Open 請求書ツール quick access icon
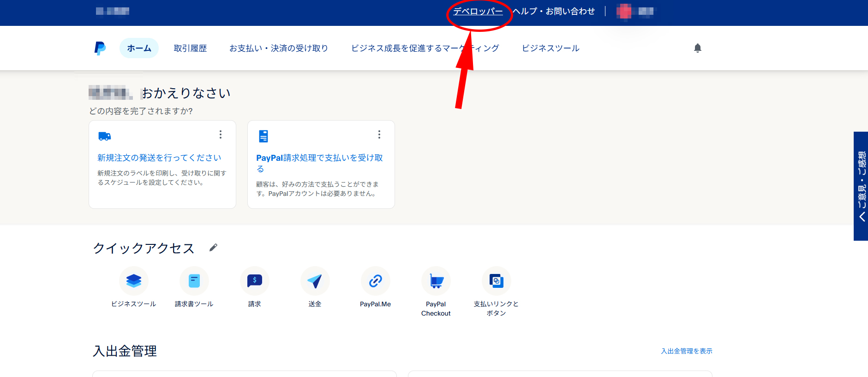 tap(194, 281)
